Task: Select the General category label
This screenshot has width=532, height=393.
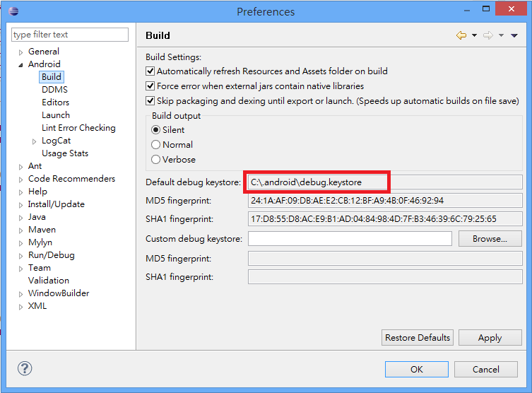Action: click(43, 52)
